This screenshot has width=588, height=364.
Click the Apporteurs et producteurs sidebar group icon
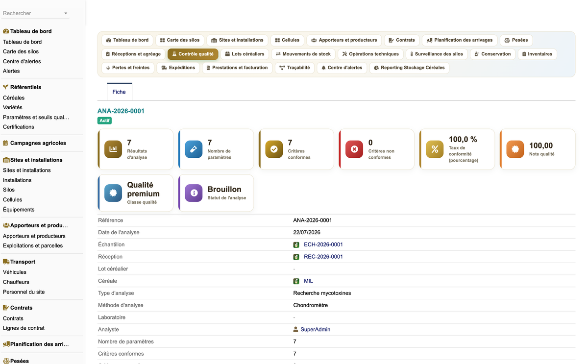pyautogui.click(x=6, y=225)
